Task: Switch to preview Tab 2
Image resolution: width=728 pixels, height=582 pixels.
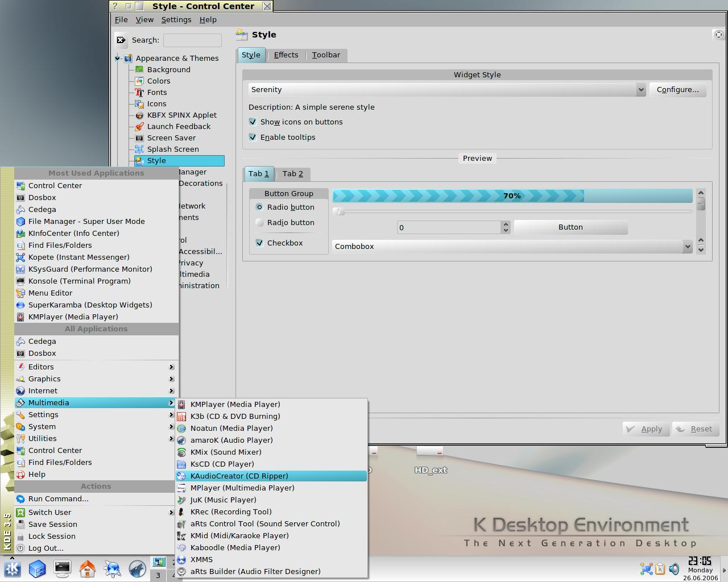Action: [293, 174]
